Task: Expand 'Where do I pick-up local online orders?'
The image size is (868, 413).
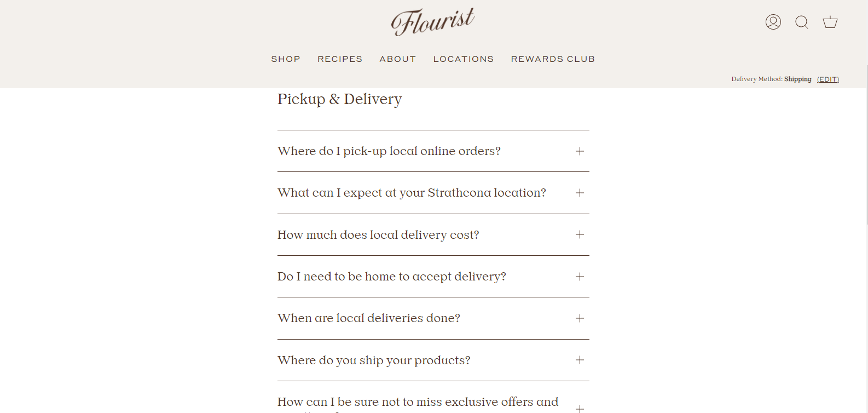Action: click(x=580, y=151)
